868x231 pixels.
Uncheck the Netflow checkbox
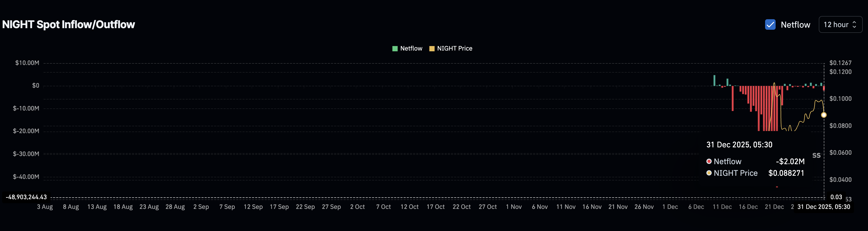point(770,24)
